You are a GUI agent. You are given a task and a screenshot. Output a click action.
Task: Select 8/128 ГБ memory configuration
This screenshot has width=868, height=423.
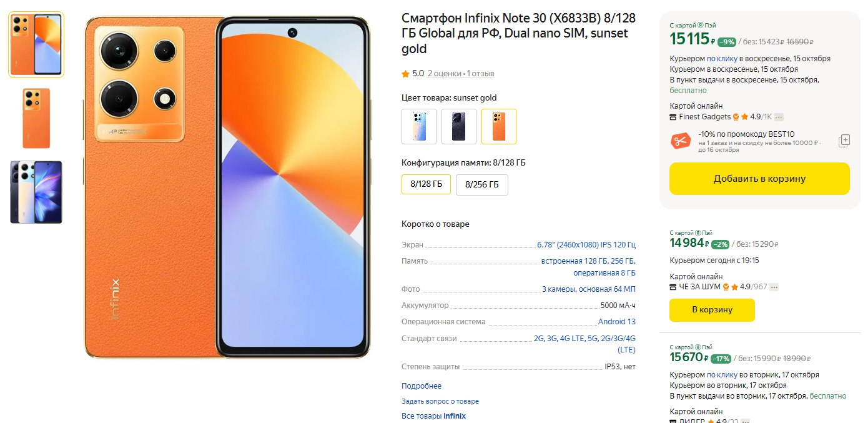click(426, 184)
